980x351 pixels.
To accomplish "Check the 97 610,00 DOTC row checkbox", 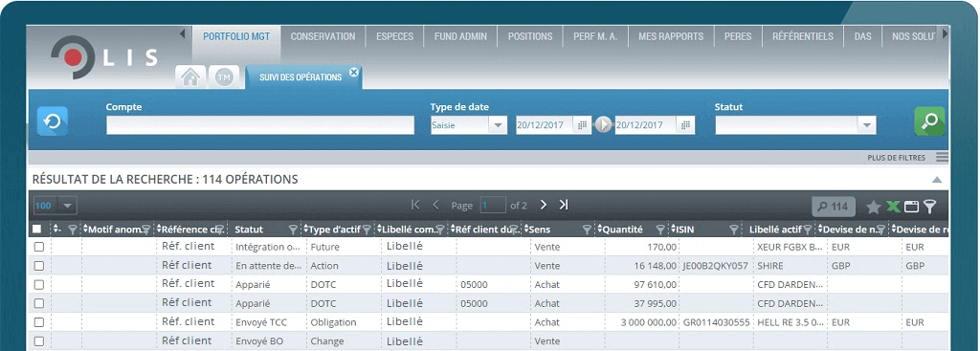I will [38, 285].
